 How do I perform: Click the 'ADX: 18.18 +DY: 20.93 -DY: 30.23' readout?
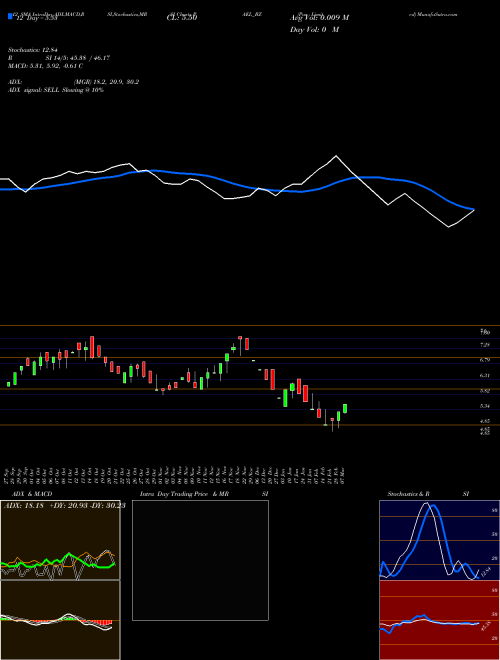pyautogui.click(x=65, y=506)
